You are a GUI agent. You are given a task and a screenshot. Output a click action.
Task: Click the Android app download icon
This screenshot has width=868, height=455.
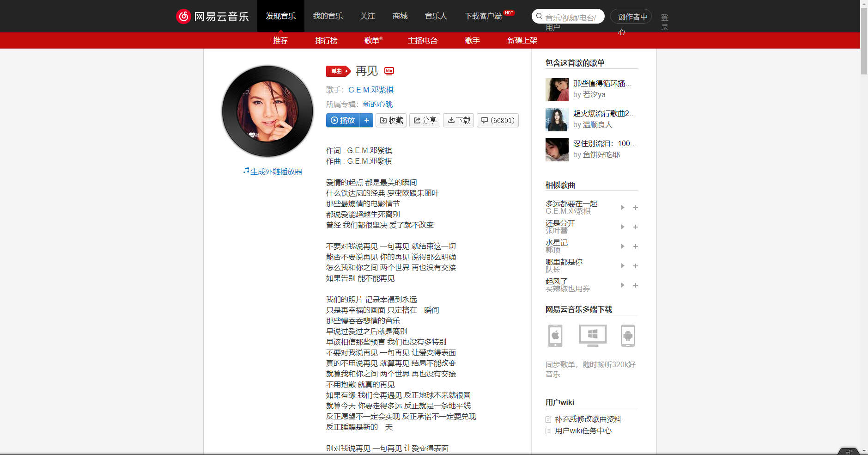(628, 336)
